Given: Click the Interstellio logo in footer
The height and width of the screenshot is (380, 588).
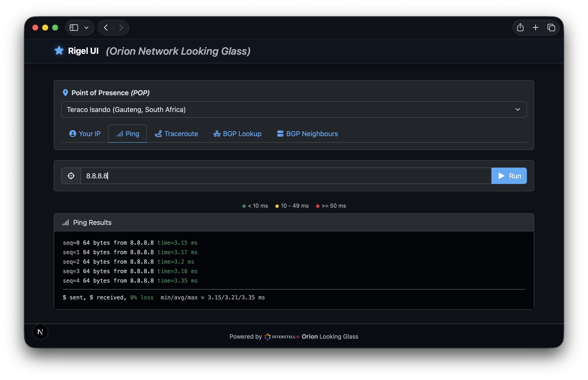Looking at the screenshot, I should pos(282,337).
